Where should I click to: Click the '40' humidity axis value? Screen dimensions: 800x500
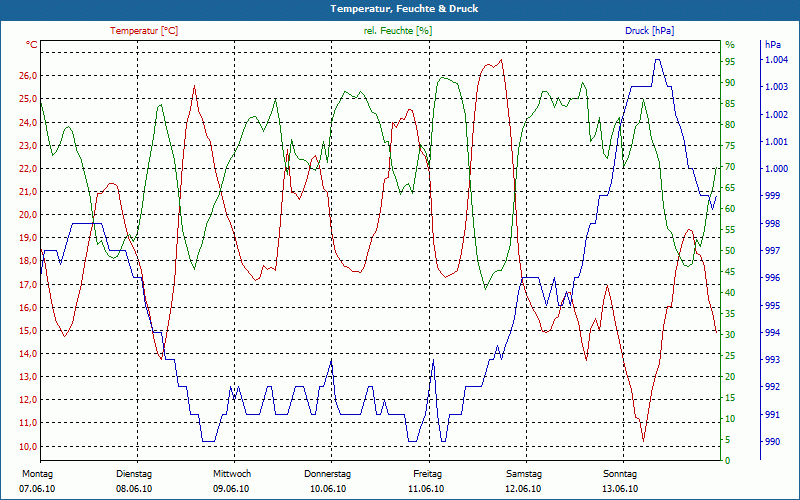click(x=730, y=293)
